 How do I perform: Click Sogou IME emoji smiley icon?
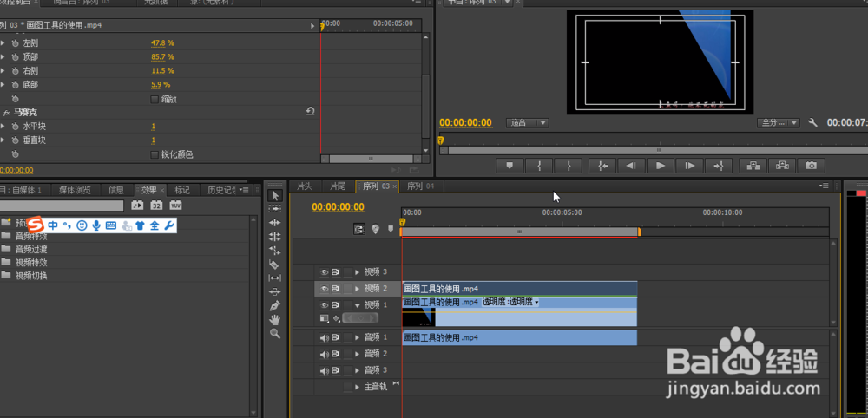pos(82,225)
